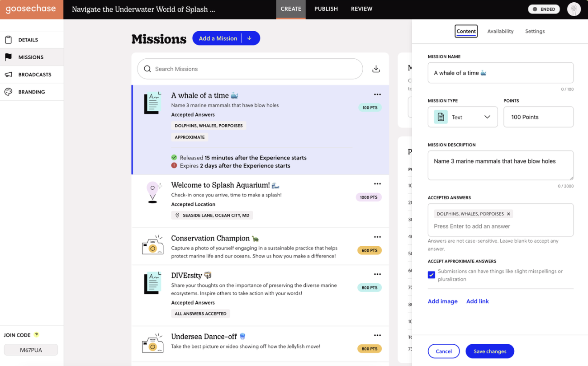Copy the M67PUA join code button
Viewport: 588px width, 366px height.
[x=31, y=350]
